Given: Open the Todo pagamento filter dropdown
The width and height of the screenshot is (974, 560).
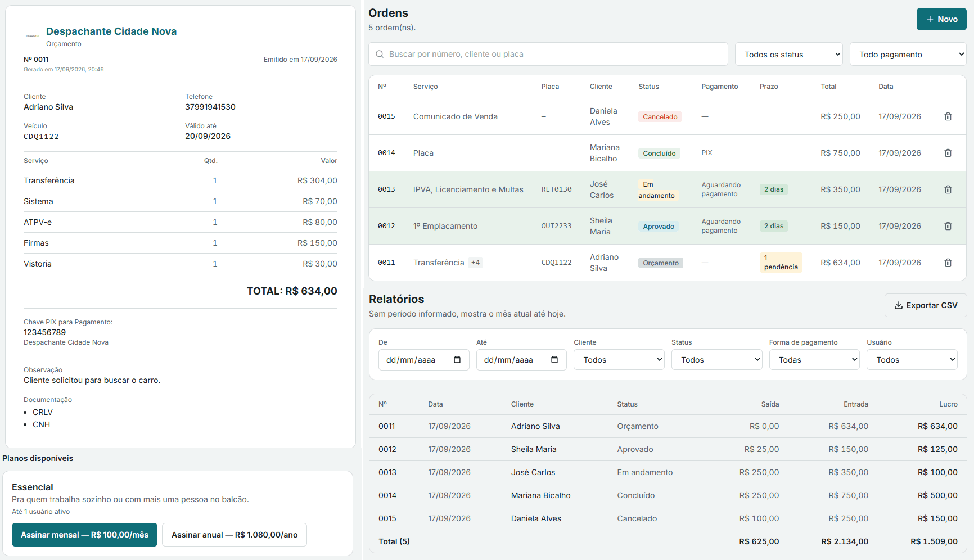Looking at the screenshot, I should [x=908, y=54].
